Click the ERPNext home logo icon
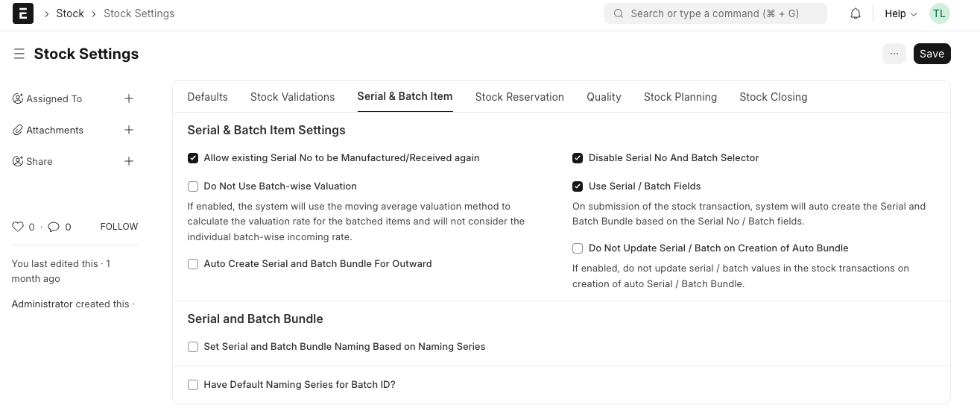This screenshot has width=980, height=411. point(23,13)
